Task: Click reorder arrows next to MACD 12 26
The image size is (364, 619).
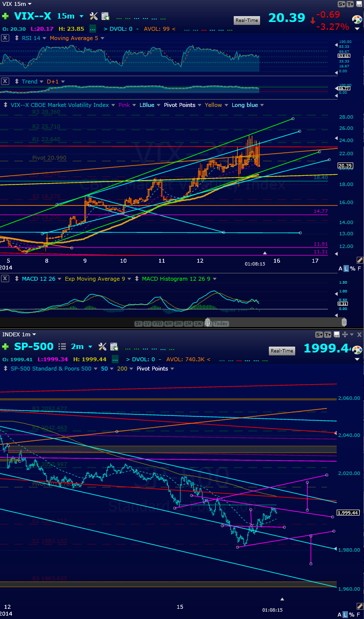Action: 17,279
